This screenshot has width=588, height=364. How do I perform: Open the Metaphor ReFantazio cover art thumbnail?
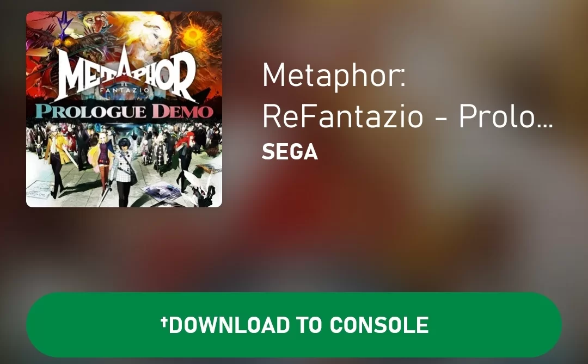tap(124, 109)
